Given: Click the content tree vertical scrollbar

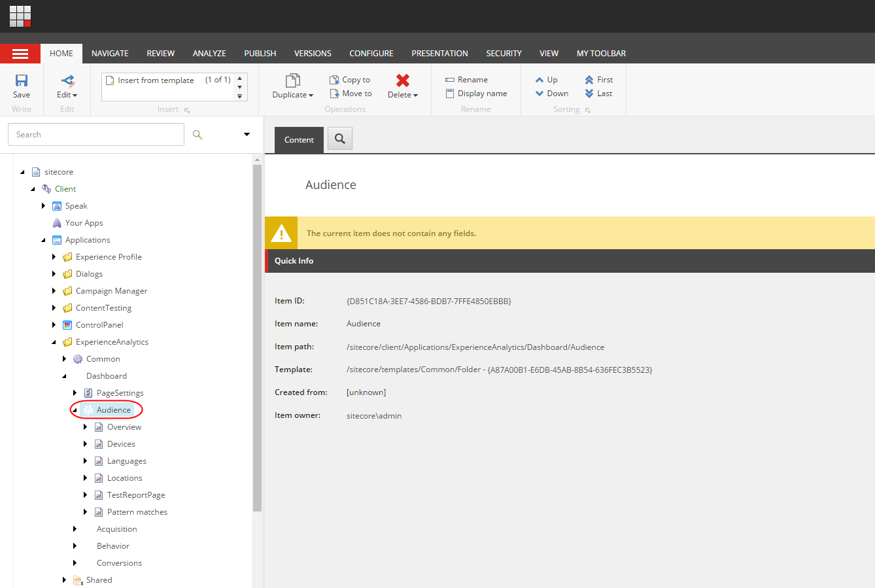Looking at the screenshot, I should [x=257, y=338].
